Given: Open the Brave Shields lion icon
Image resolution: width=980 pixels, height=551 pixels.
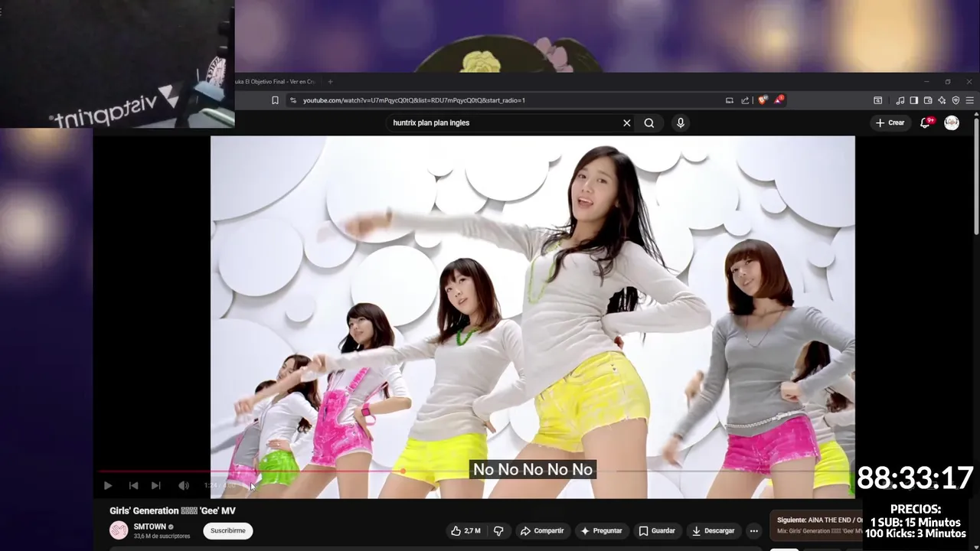Looking at the screenshot, I should 763,100.
